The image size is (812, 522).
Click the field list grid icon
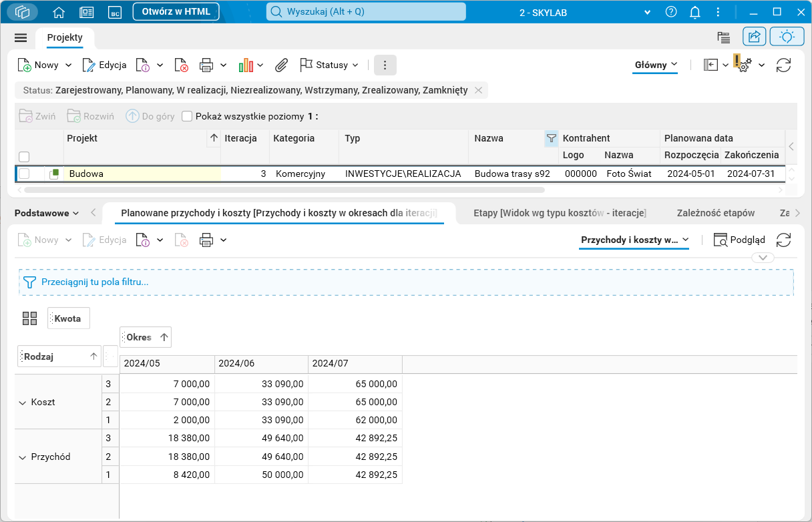click(29, 318)
